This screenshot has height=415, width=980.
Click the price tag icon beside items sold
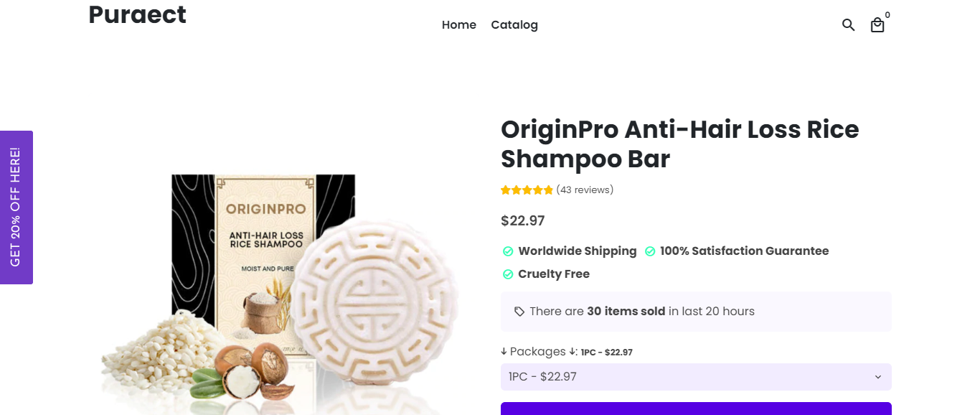click(x=519, y=312)
